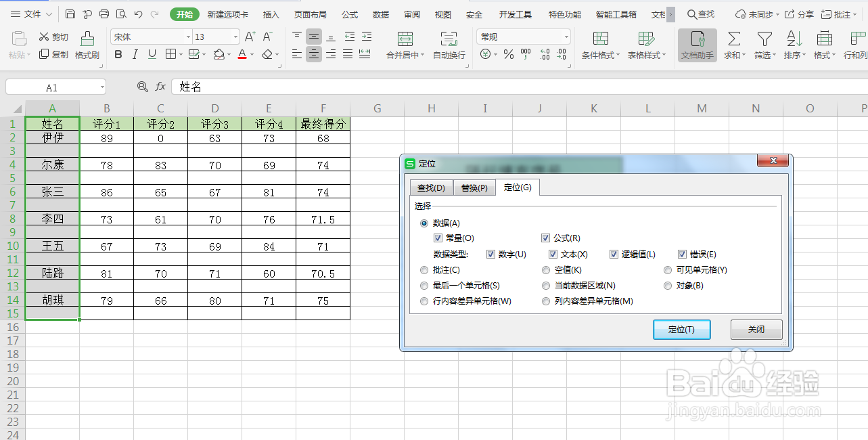Select the 空值(K) radio button
This screenshot has width=868, height=440.
point(546,269)
